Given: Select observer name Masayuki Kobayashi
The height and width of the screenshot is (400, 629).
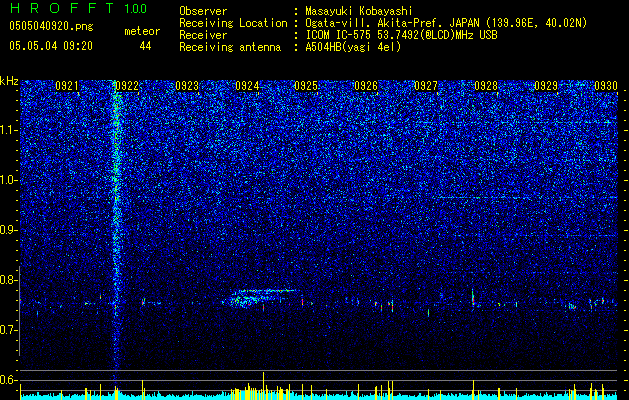Looking at the screenshot, I should (359, 11).
